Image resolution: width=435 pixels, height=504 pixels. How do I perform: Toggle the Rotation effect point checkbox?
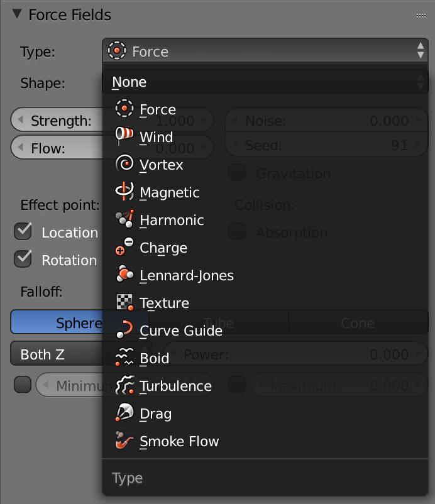(23, 259)
